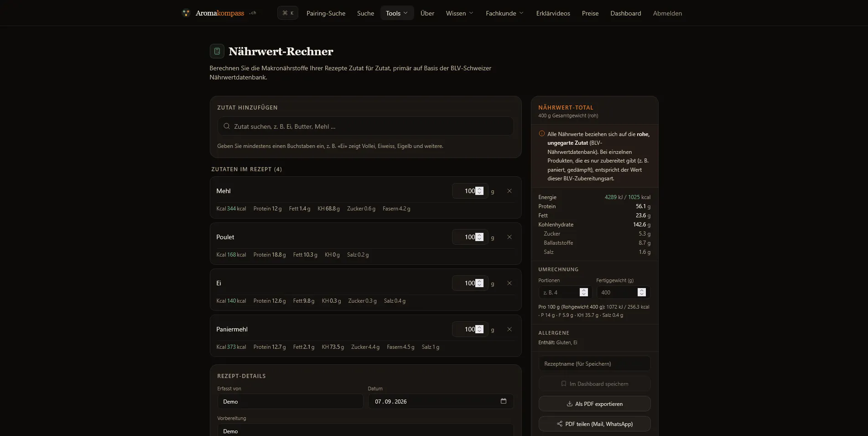
Task: Click the Aromakompass brand name link
Action: (220, 13)
